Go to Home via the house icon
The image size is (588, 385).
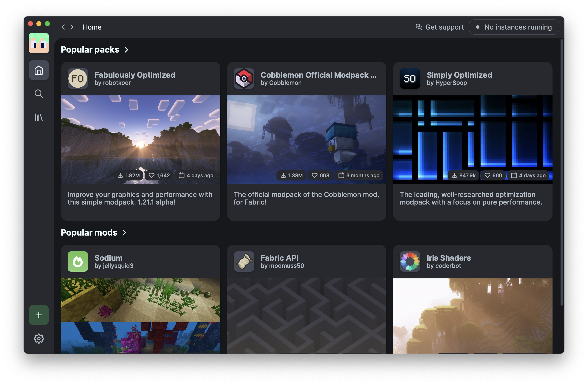coord(39,70)
